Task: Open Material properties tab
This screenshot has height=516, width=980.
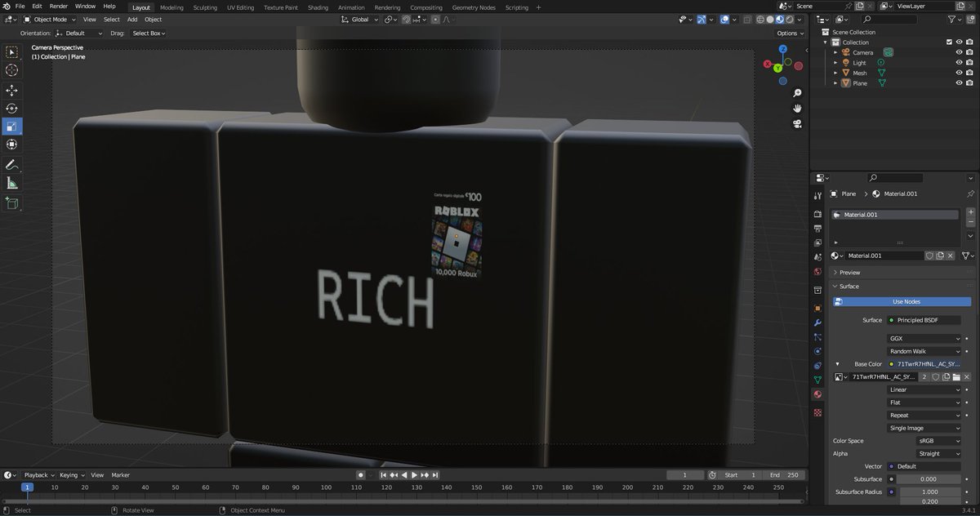Action: [817, 394]
